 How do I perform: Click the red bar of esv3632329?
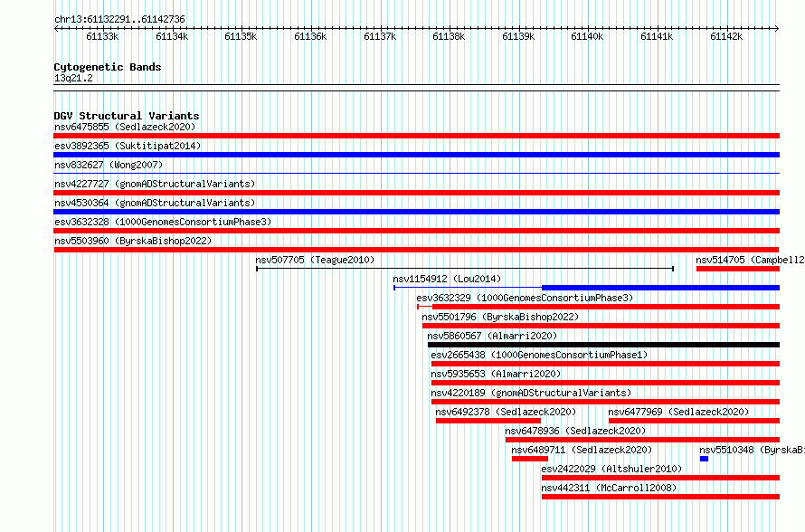click(x=606, y=307)
